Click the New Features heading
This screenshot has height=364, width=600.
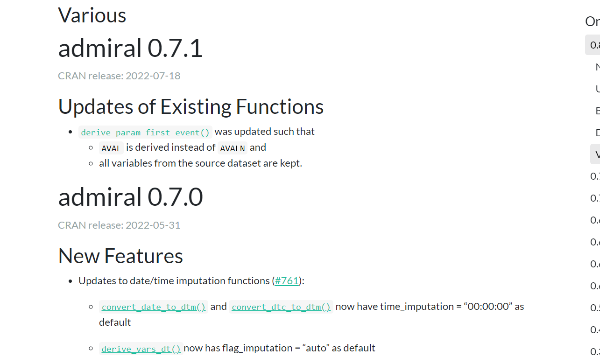coord(120,256)
